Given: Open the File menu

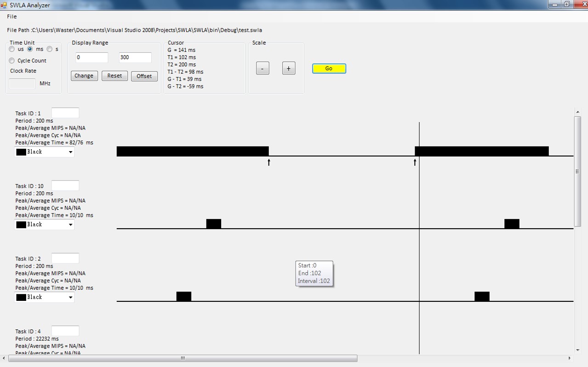Looking at the screenshot, I should tap(12, 17).
